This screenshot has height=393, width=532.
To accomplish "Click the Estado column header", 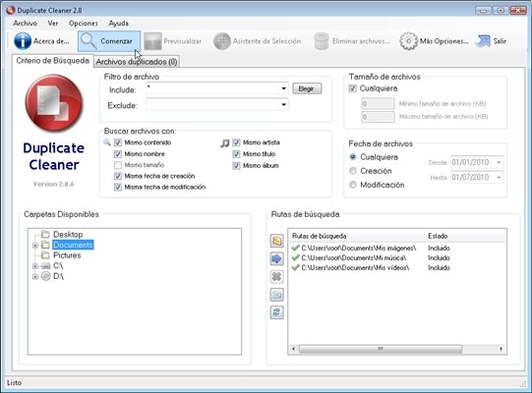I will pyautogui.click(x=465, y=236).
